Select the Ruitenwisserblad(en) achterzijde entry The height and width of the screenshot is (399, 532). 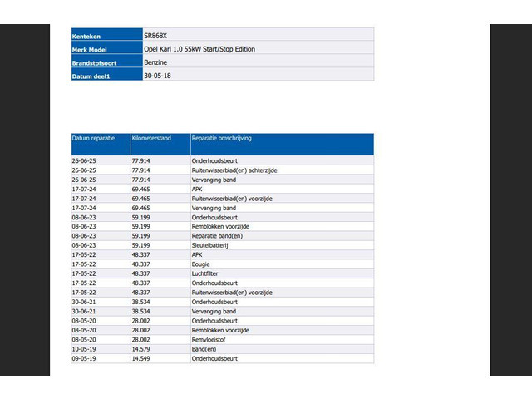234,170
